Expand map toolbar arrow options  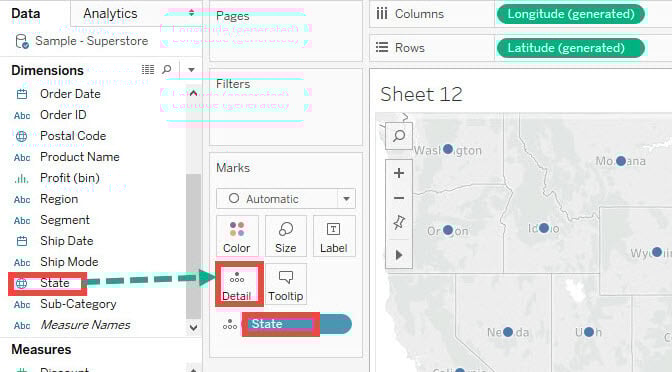[x=399, y=255]
